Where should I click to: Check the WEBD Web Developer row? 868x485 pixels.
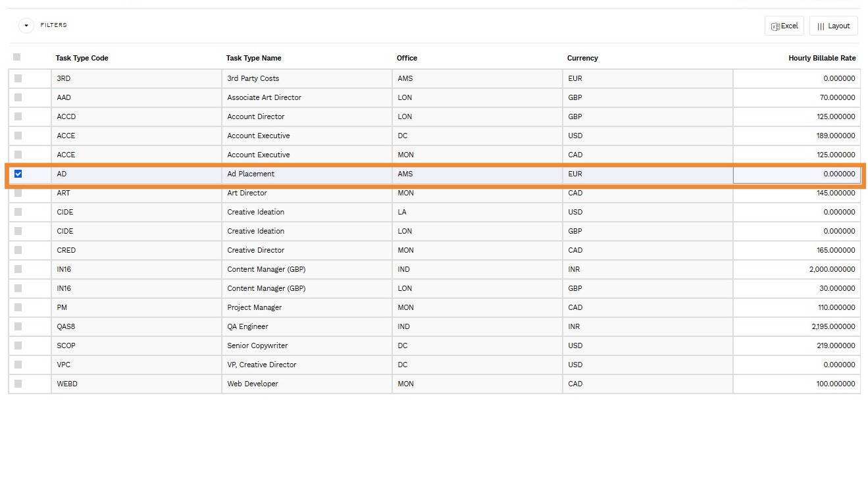[x=18, y=384]
